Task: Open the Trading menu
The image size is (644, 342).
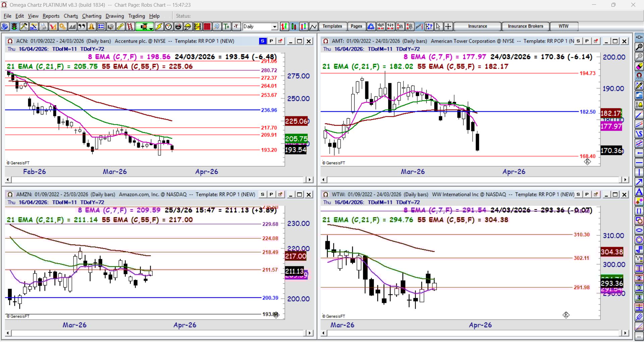Action: (x=137, y=16)
